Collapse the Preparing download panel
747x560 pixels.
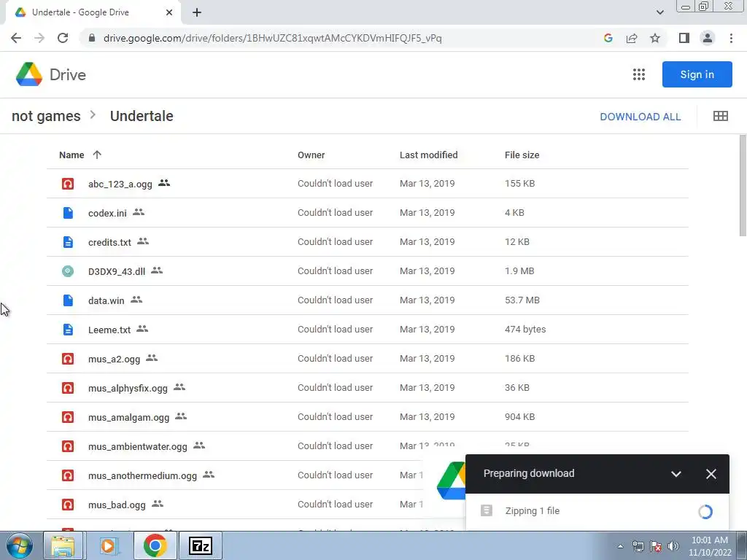pyautogui.click(x=676, y=474)
